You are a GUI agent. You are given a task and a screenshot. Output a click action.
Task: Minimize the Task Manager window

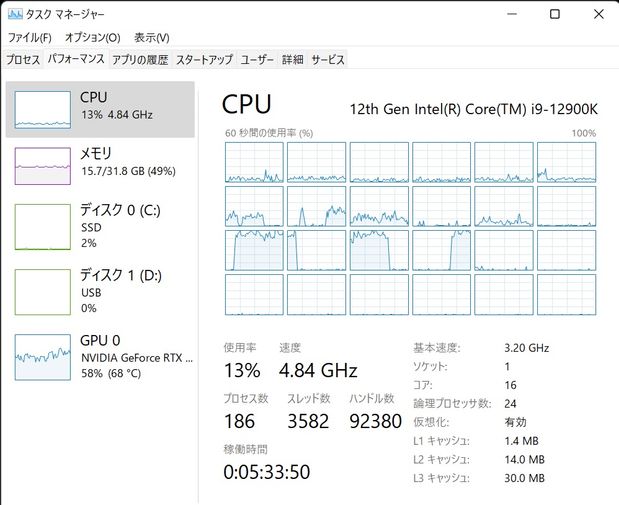click(512, 14)
